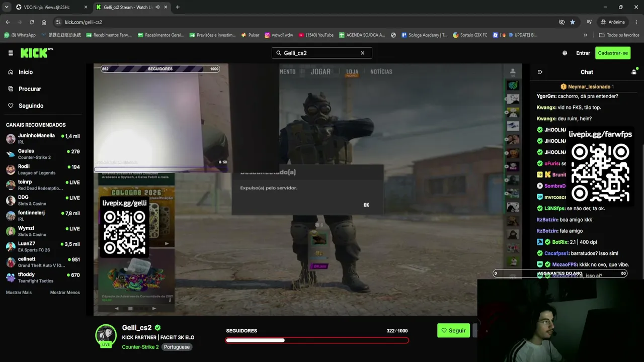Open Todos os favoritos folder
Screen dimensions: 644x362
[619, 35]
